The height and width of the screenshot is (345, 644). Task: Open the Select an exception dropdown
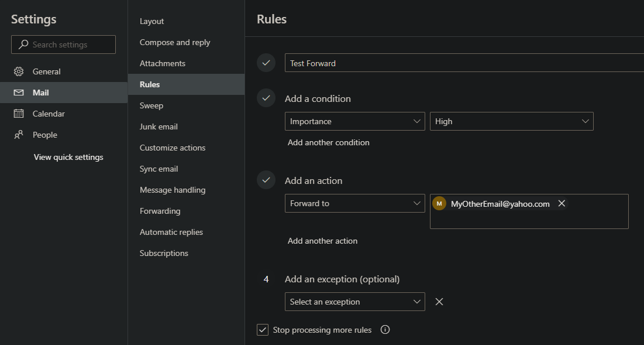pos(354,302)
